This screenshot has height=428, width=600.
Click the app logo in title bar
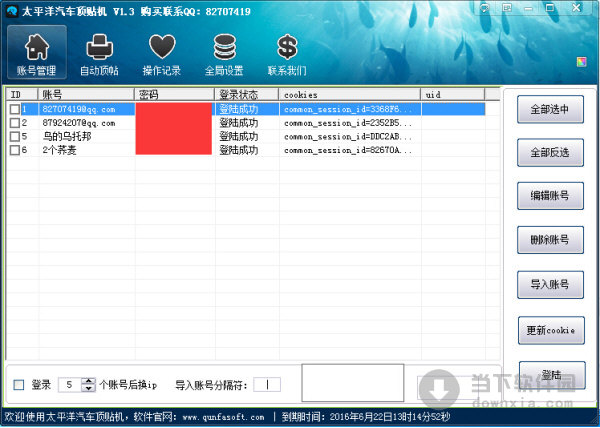point(12,11)
